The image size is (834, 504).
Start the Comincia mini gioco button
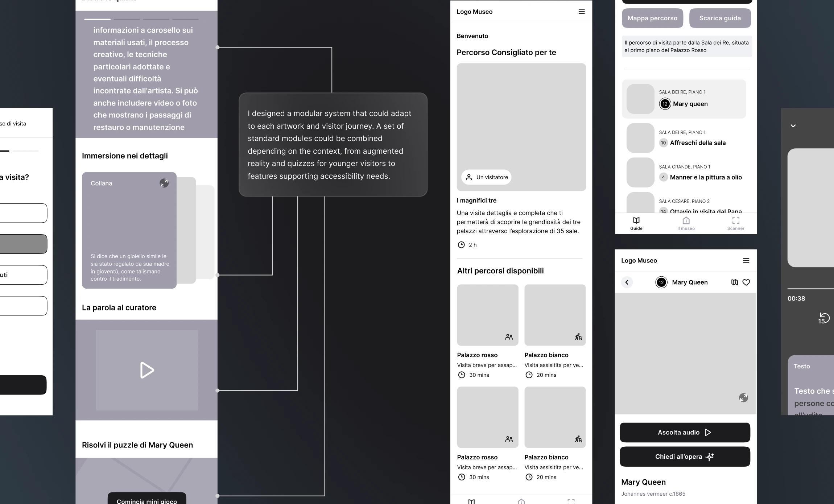pos(147,499)
